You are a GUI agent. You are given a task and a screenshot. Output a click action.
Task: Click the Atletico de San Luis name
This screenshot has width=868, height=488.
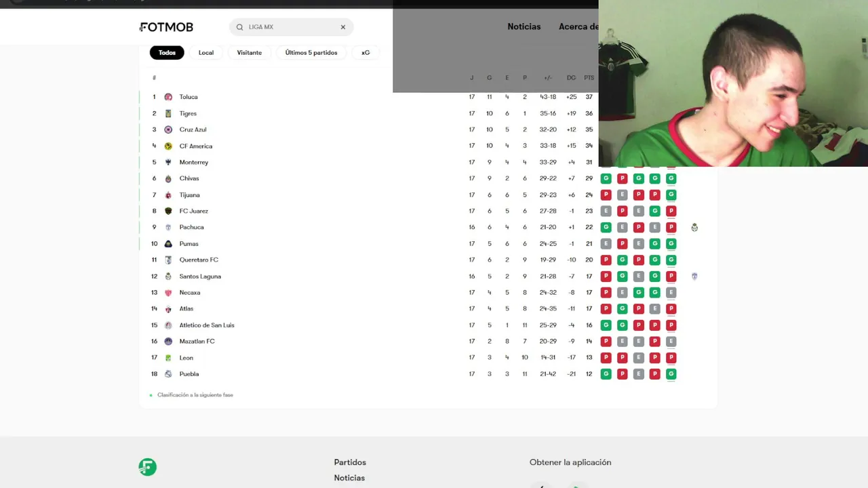(207, 325)
